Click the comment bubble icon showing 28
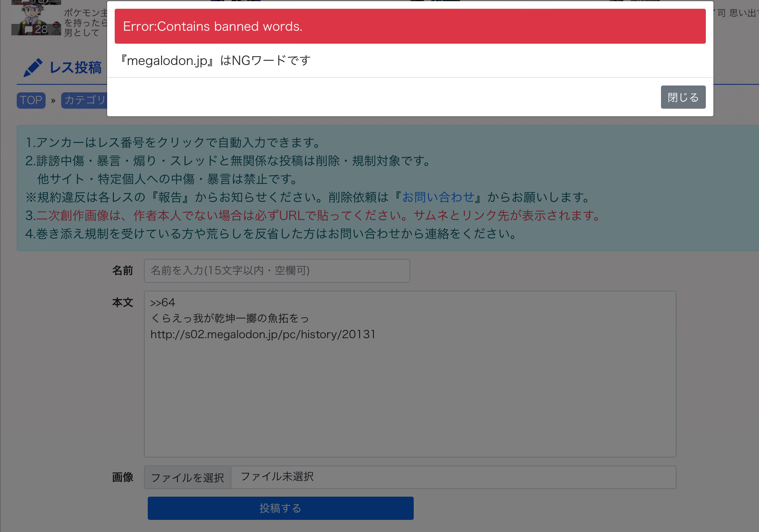 tap(29, 29)
